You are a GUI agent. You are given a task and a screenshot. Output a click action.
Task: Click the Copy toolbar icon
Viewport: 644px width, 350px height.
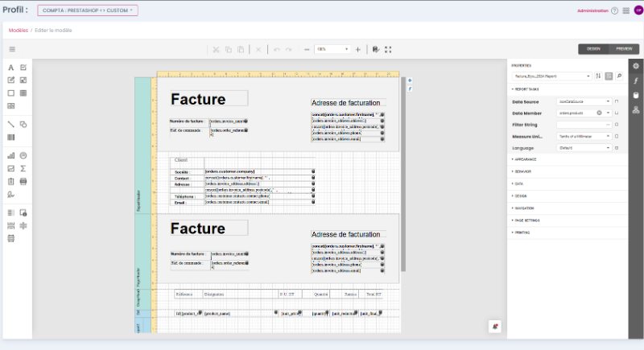click(x=229, y=50)
